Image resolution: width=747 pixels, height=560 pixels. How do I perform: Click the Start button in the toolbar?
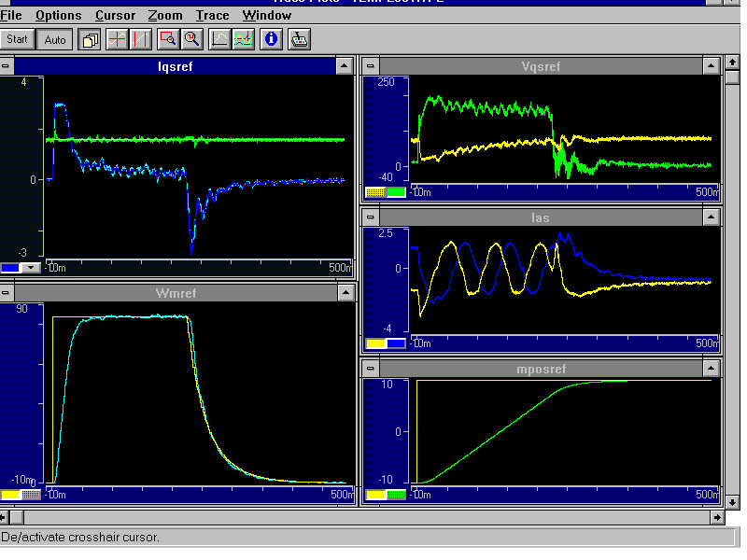tap(17, 39)
